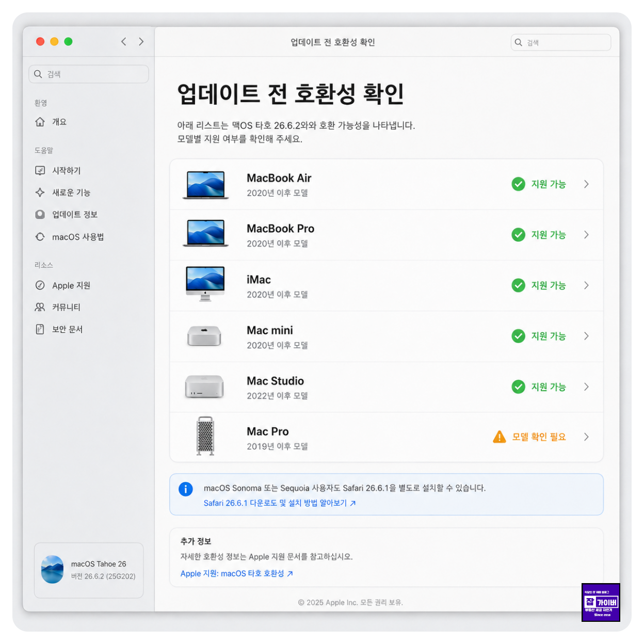
Task: Click the Mac Pro tower thumbnail
Action: pos(205,436)
